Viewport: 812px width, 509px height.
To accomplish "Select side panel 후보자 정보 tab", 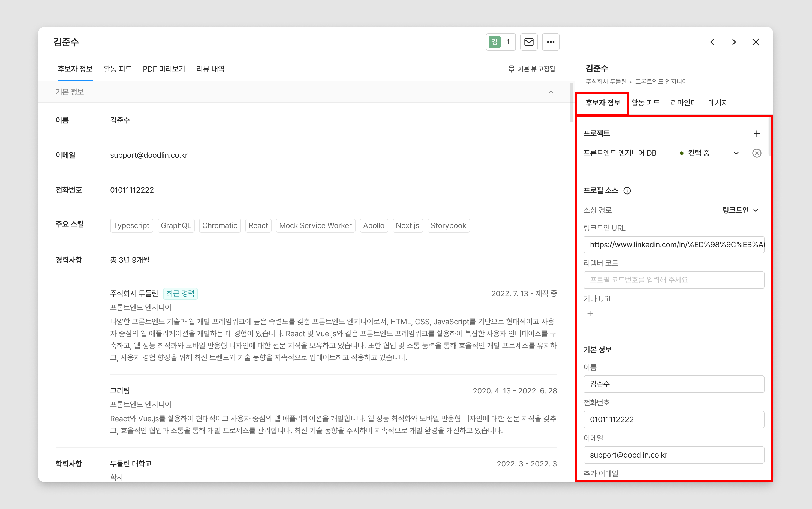I will coord(603,103).
